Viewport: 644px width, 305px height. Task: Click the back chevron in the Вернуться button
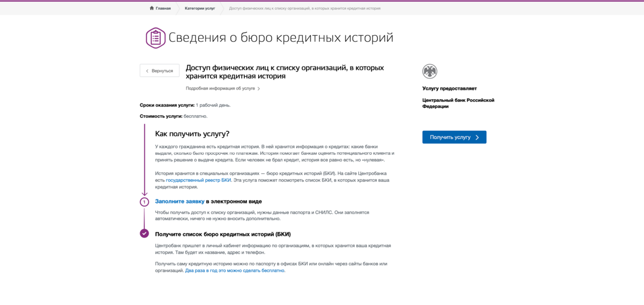148,71
